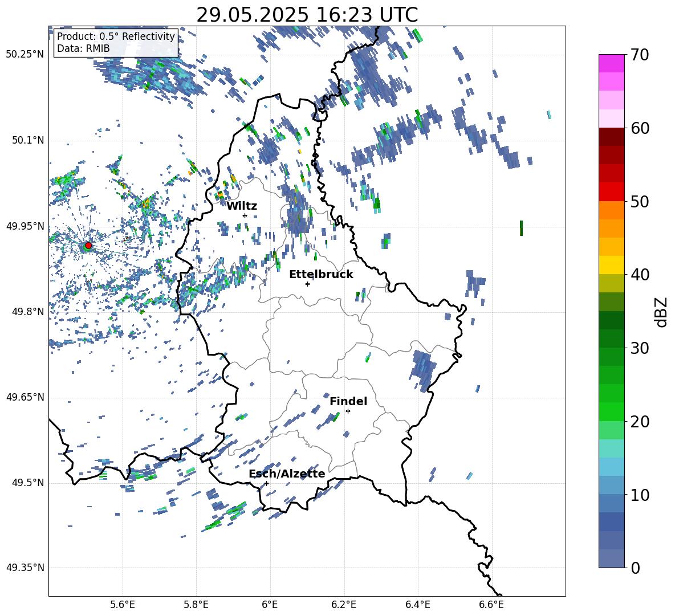
Task: Click the red radar site marker dot
Action: pos(88,246)
